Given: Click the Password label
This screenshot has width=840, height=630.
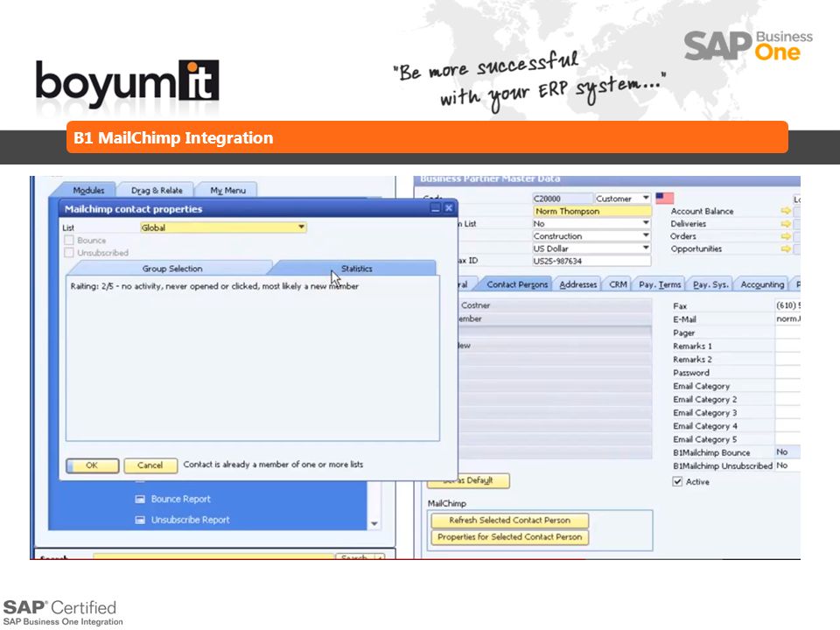Looking at the screenshot, I should tap(691, 373).
